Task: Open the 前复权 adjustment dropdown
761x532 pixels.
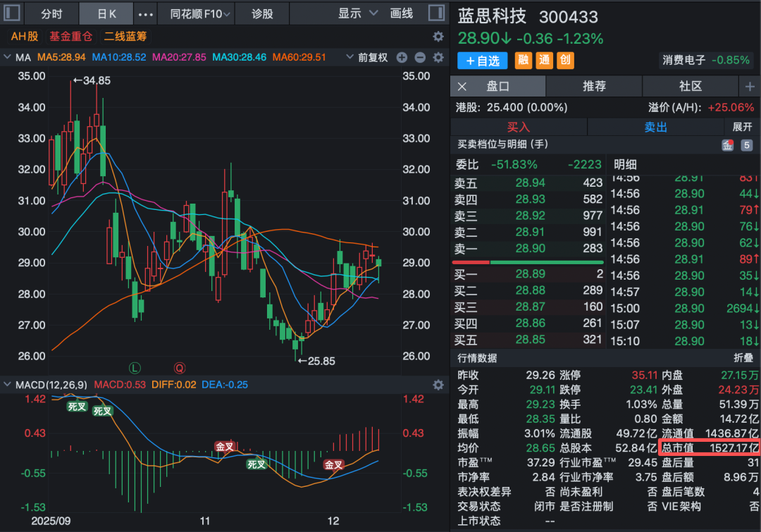Action: pyautogui.click(x=373, y=58)
